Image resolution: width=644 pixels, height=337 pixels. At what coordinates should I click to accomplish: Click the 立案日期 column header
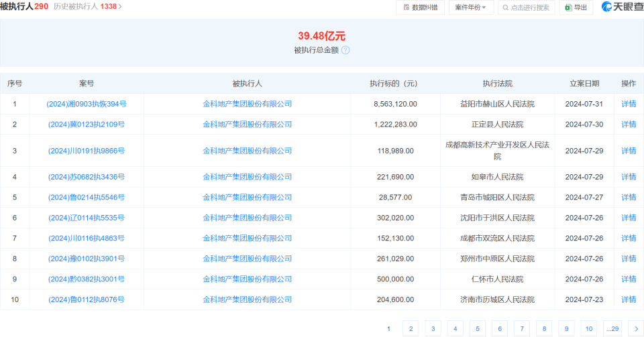tap(584, 84)
